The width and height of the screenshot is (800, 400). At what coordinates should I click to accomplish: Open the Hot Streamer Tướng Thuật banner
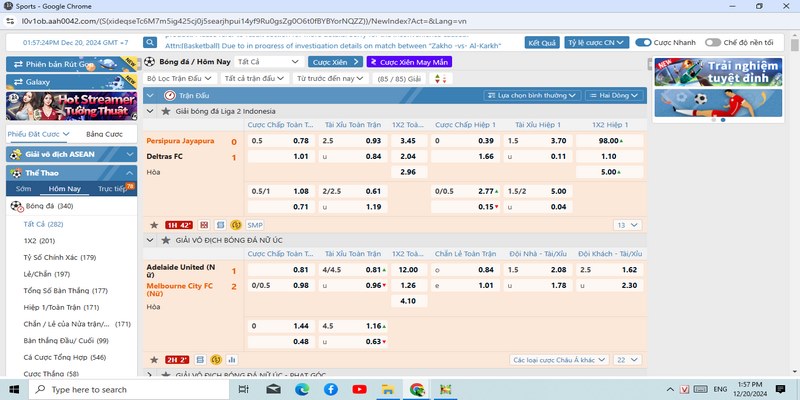(x=71, y=105)
